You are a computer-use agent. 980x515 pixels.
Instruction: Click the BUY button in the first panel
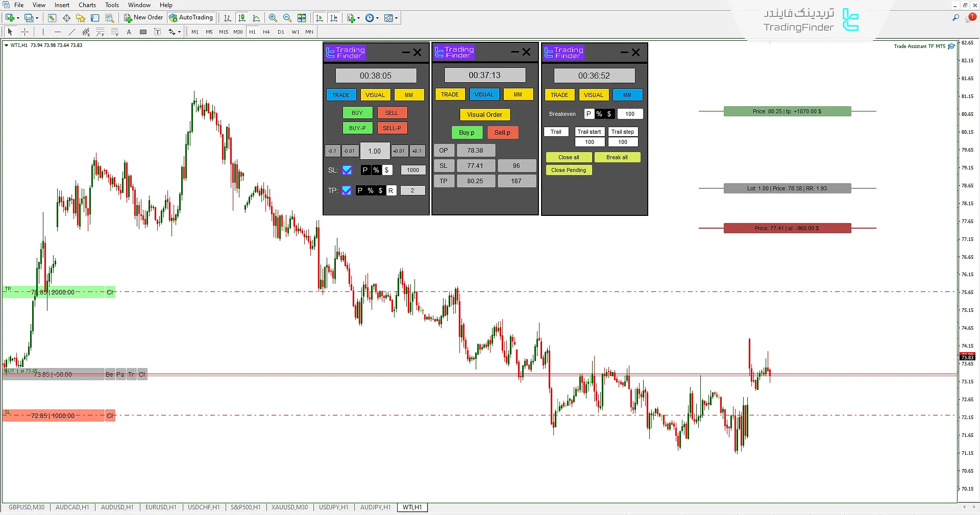[x=357, y=112]
